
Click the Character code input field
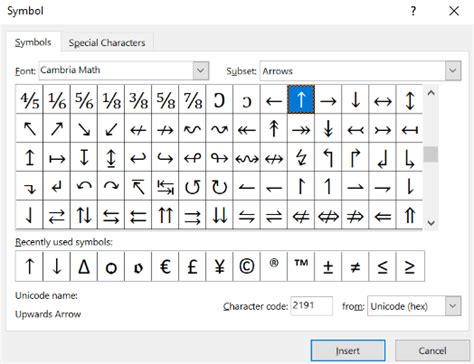pos(312,306)
